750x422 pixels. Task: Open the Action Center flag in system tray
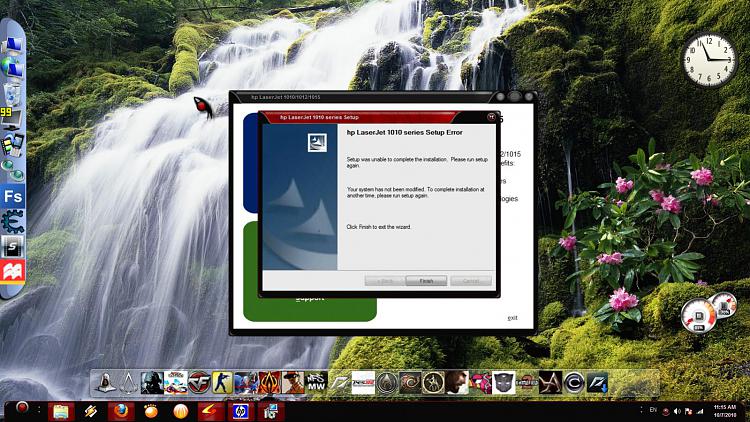click(688, 411)
